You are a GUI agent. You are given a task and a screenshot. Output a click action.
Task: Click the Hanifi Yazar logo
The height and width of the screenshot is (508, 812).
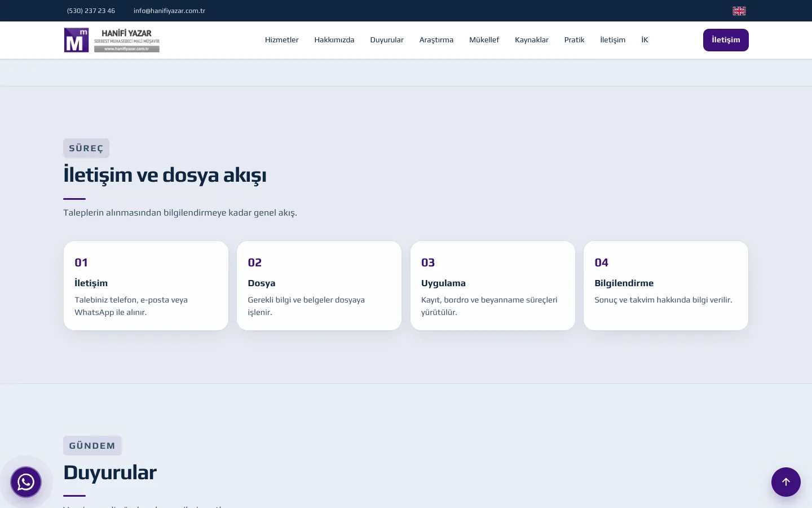112,40
